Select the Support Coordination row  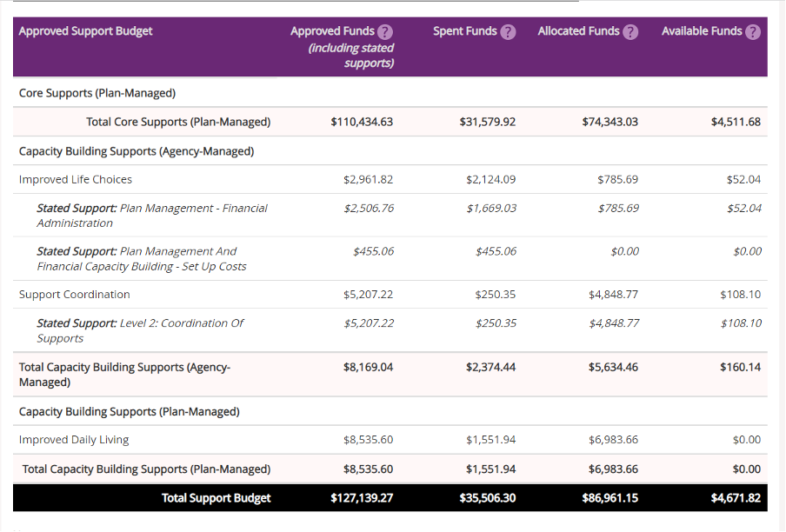75,295
